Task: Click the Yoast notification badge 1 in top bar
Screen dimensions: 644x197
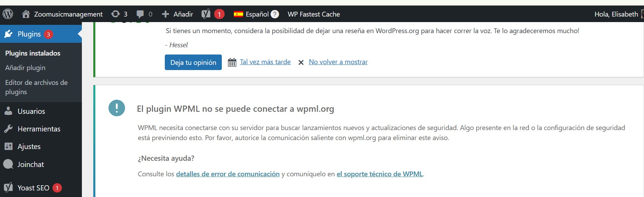Action: pyautogui.click(x=219, y=14)
